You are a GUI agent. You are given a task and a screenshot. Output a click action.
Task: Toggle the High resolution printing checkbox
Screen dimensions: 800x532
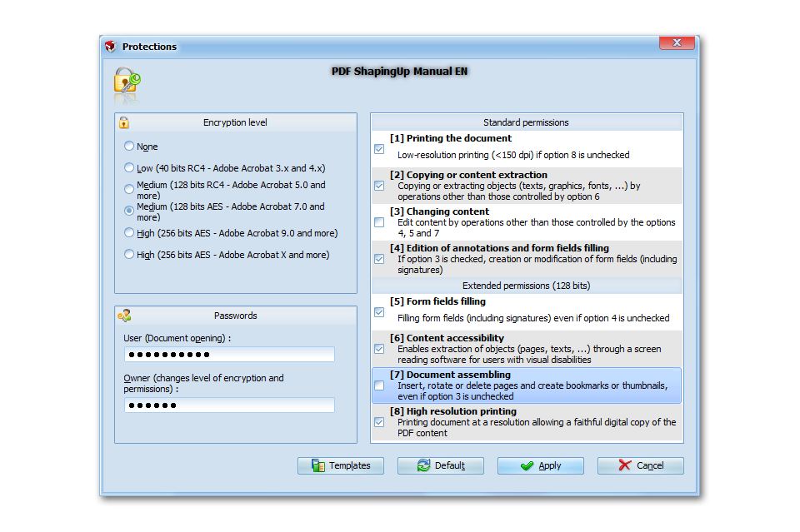[x=379, y=422]
